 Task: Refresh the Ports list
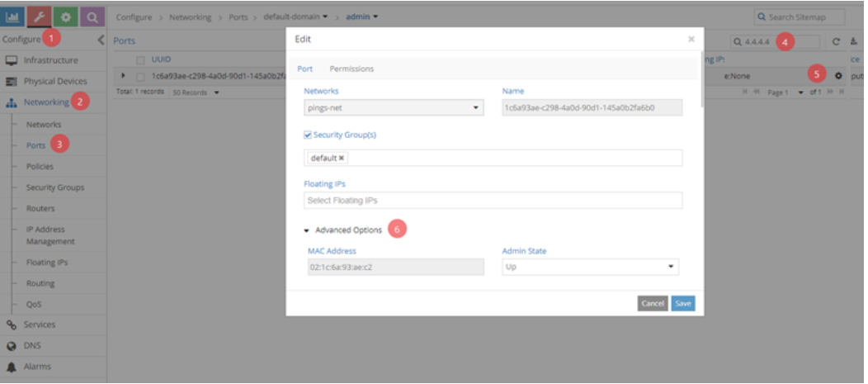pos(837,41)
